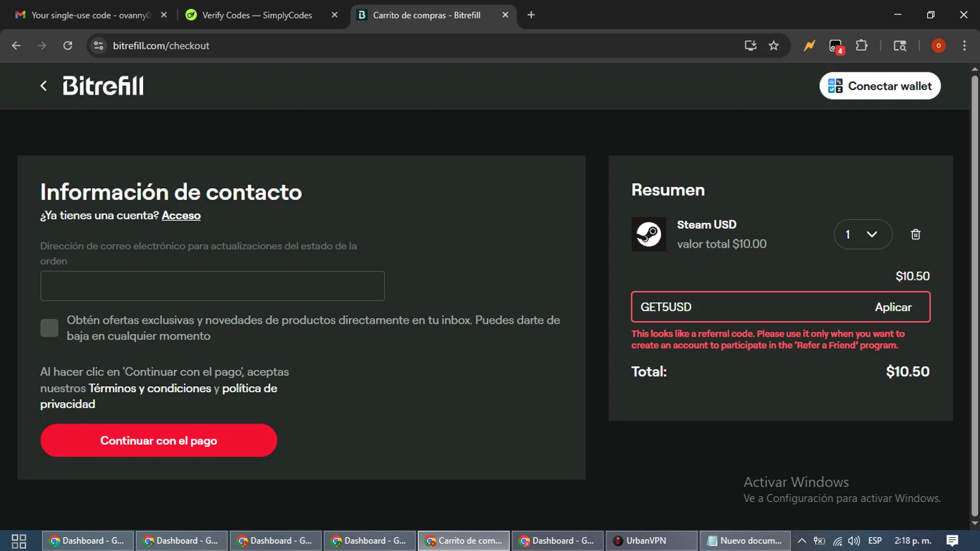Click the taskbar clock 2:18 p. m.

coord(913,541)
